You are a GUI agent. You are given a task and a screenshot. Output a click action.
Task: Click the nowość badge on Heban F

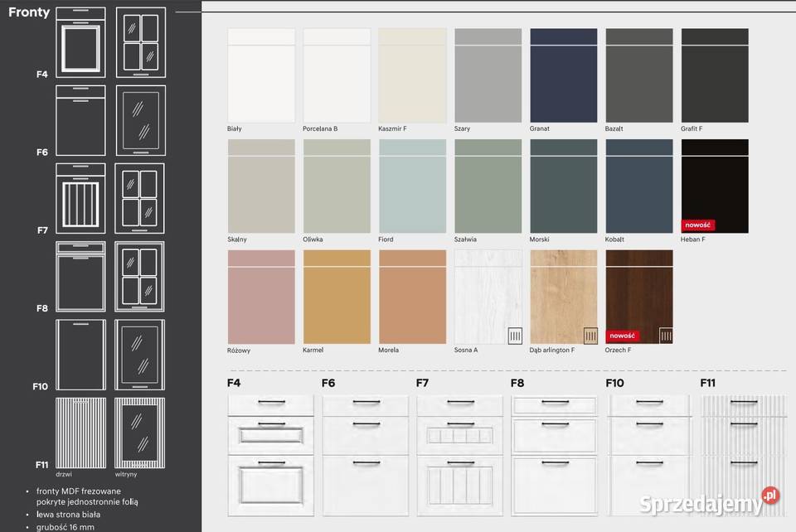coord(698,225)
